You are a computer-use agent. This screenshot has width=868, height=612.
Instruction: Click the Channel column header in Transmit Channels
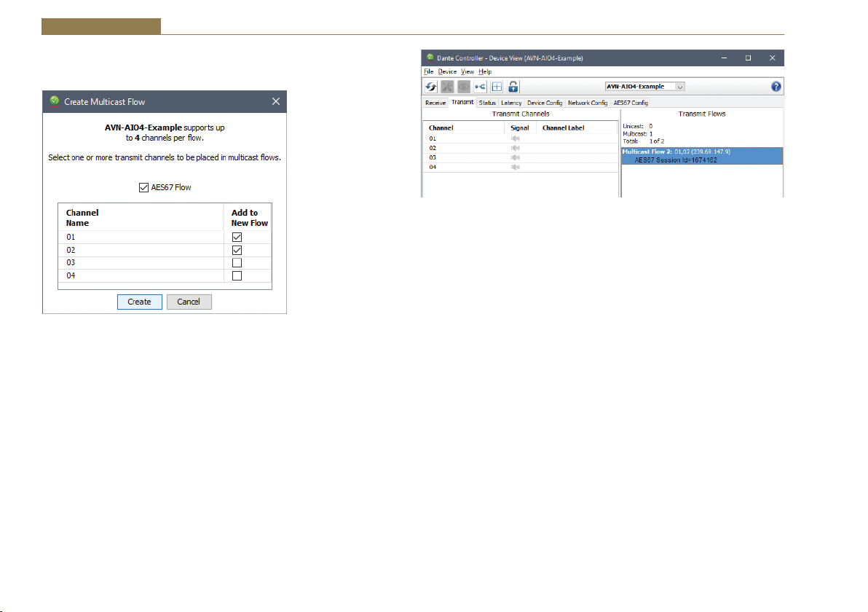[x=463, y=128]
